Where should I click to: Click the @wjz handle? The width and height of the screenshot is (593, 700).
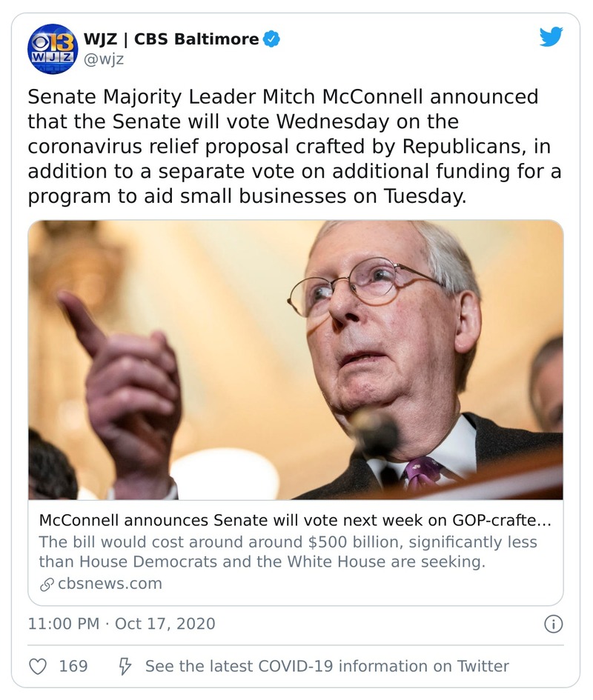104,59
